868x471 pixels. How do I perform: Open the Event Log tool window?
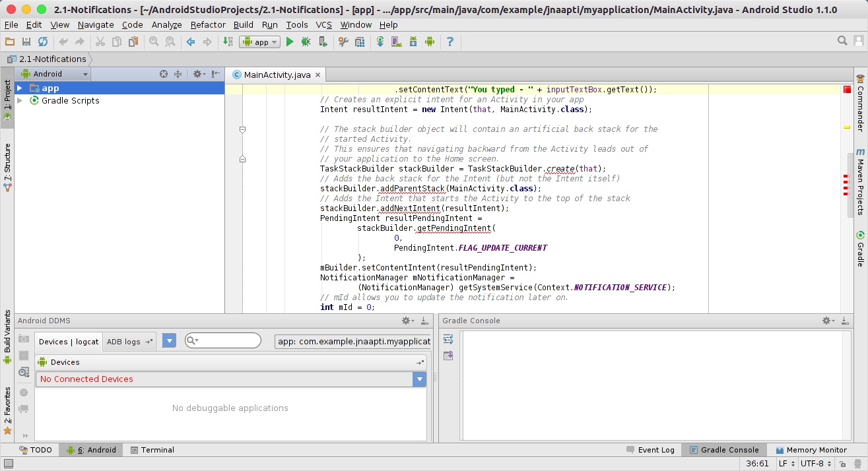point(650,450)
